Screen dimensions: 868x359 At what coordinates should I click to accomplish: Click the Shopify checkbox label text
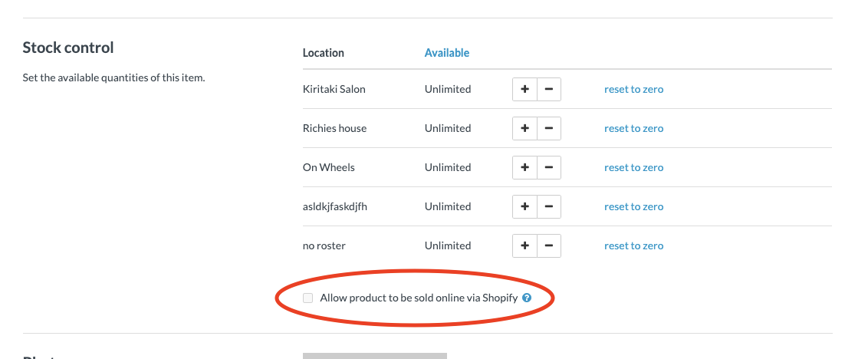coord(419,298)
